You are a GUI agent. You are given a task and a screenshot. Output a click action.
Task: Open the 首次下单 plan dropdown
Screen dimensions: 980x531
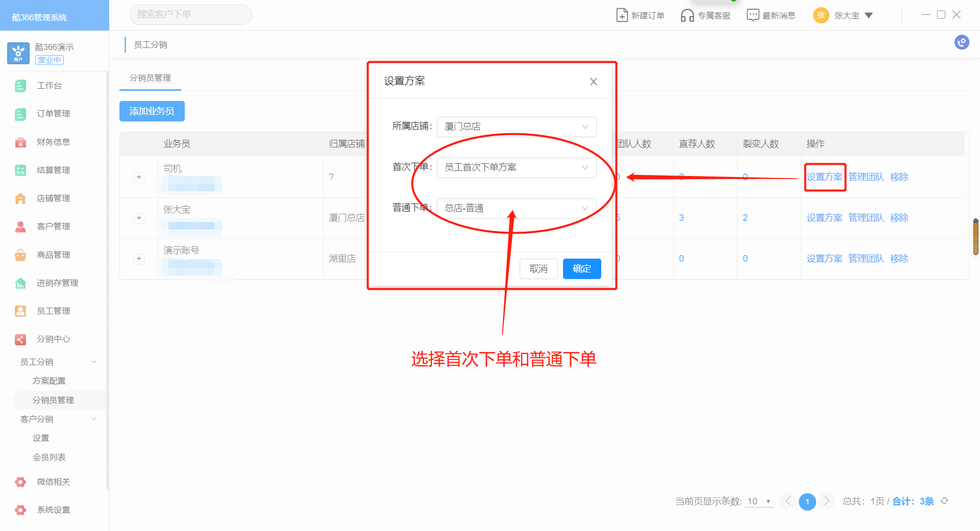(516, 167)
